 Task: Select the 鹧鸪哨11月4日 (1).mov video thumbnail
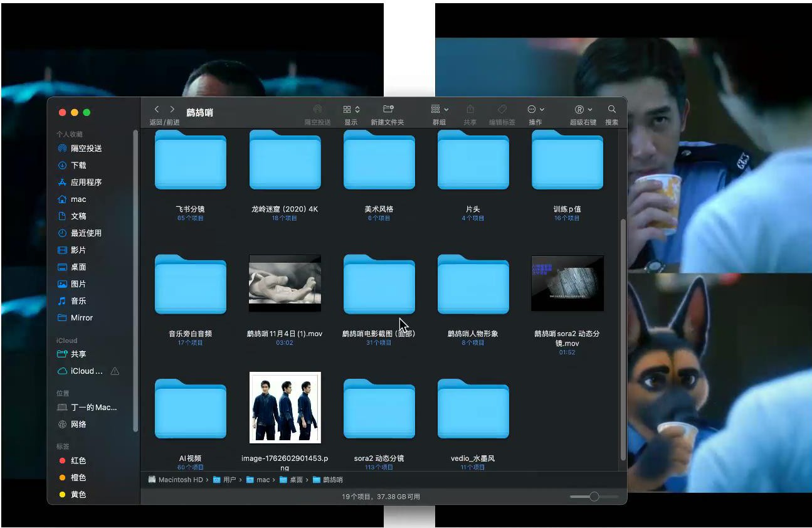point(285,283)
